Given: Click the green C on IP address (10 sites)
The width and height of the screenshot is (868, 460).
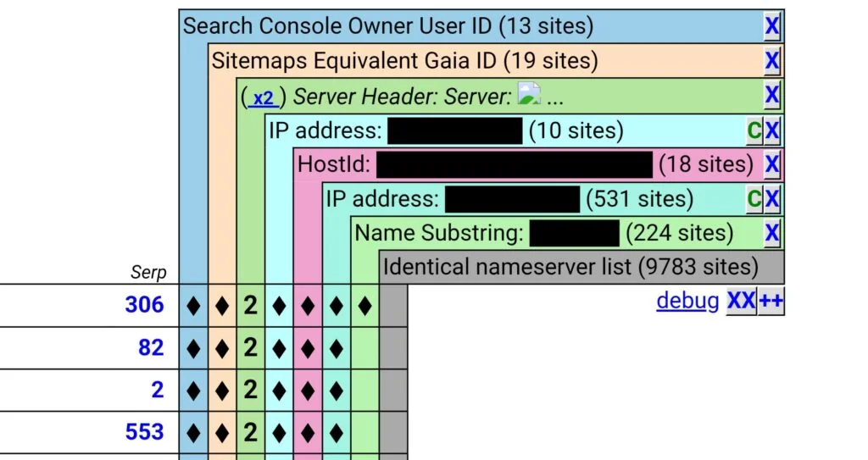Looking at the screenshot, I should 754,130.
